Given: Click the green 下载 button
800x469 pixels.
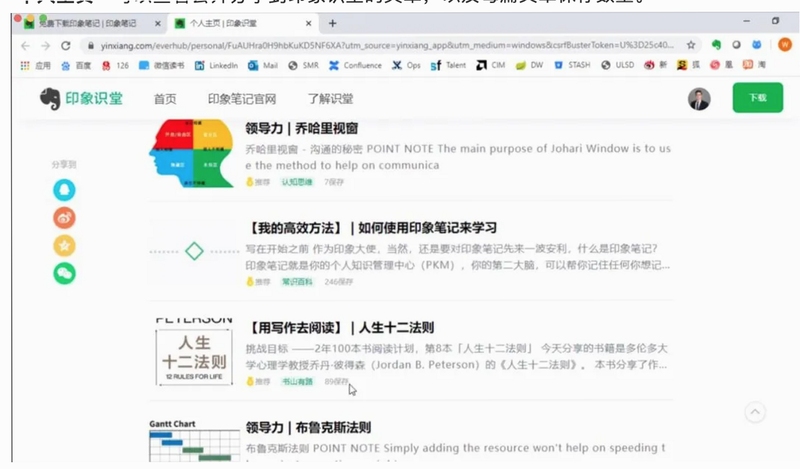Looking at the screenshot, I should [758, 97].
